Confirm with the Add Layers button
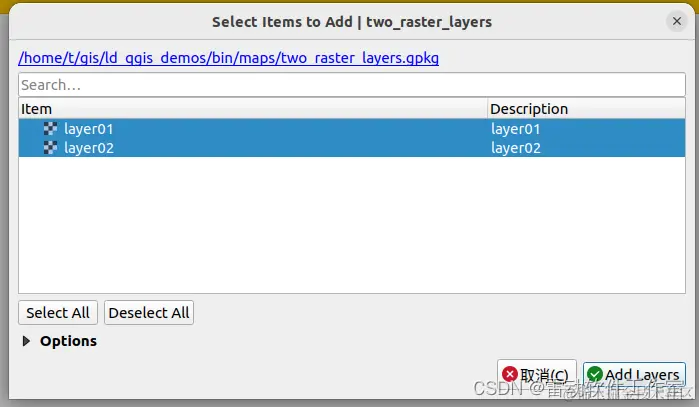The image size is (699, 407). pos(634,374)
